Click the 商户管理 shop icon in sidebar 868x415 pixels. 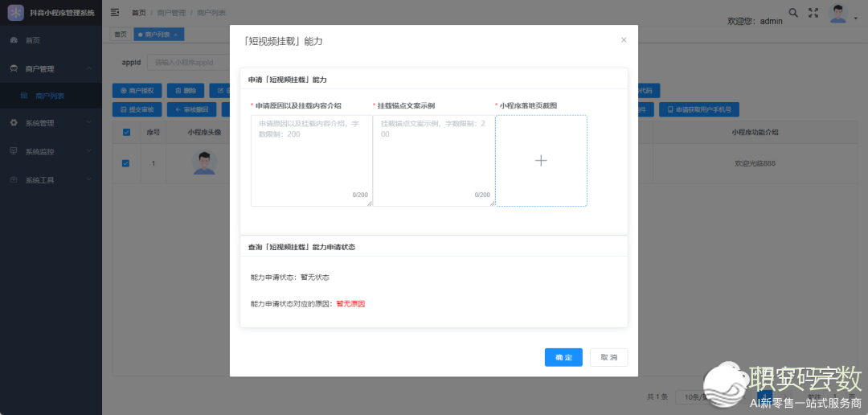click(x=14, y=68)
